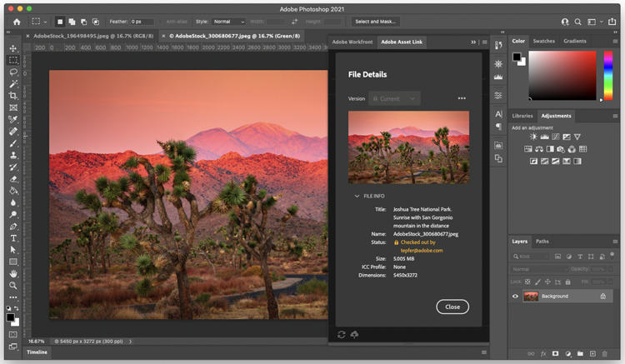Collapse the FILE INFO section
The image size is (625, 364).
[357, 197]
